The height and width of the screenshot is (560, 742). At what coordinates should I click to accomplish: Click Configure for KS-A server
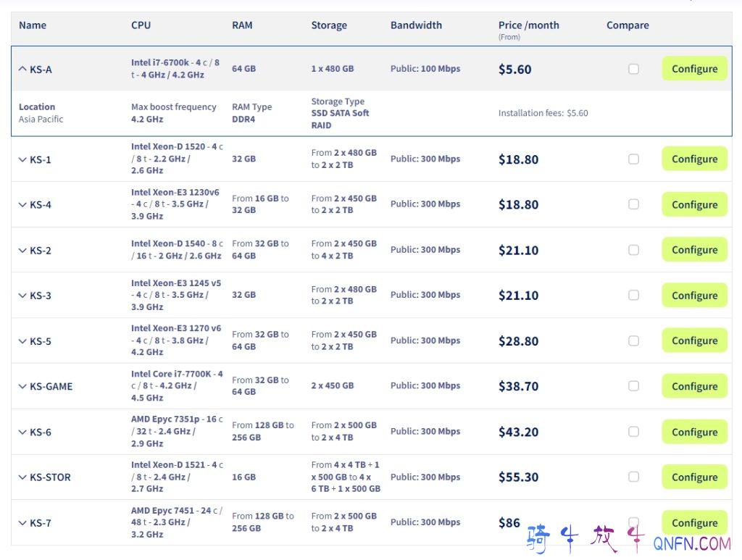point(694,69)
